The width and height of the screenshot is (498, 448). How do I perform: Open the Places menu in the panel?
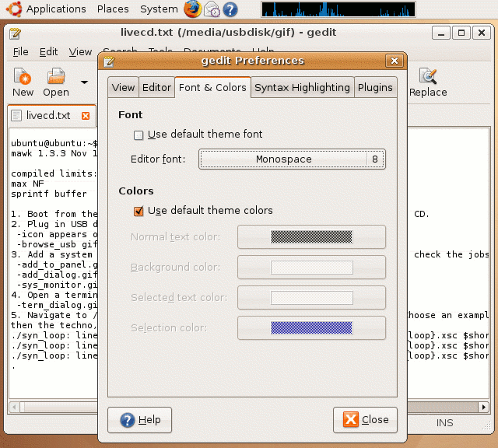(x=113, y=9)
